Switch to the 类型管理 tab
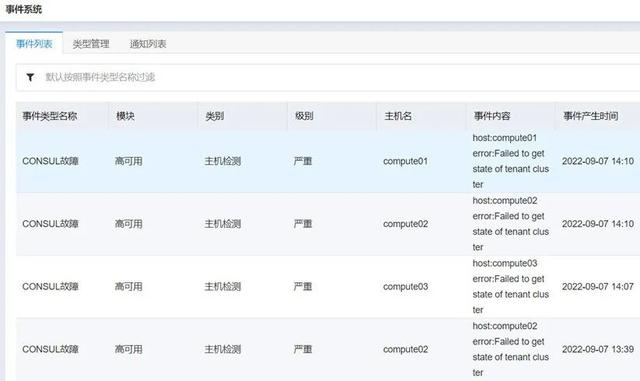This screenshot has height=381, width=640. click(x=91, y=44)
